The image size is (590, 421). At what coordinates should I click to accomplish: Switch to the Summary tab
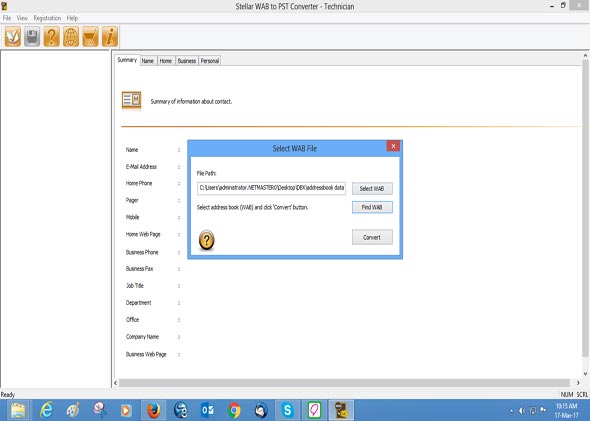pyautogui.click(x=127, y=60)
